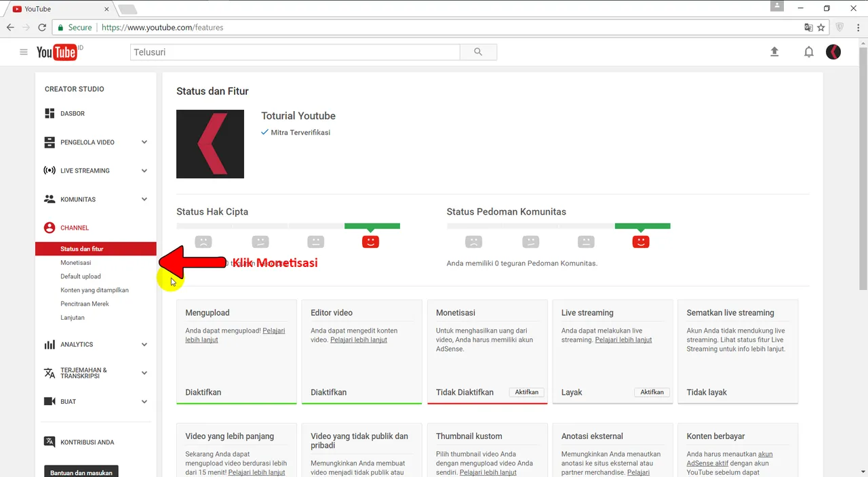
Task: Click the Kontribusi Anda translate icon
Action: coord(50,442)
